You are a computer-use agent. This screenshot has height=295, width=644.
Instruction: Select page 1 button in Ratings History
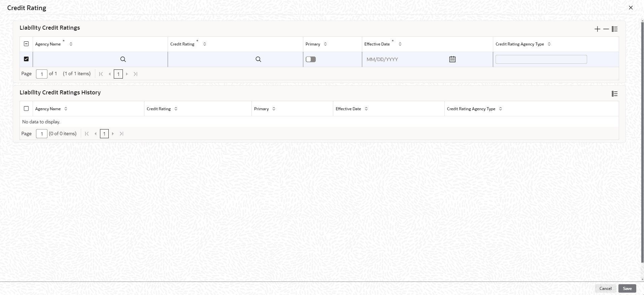104,134
